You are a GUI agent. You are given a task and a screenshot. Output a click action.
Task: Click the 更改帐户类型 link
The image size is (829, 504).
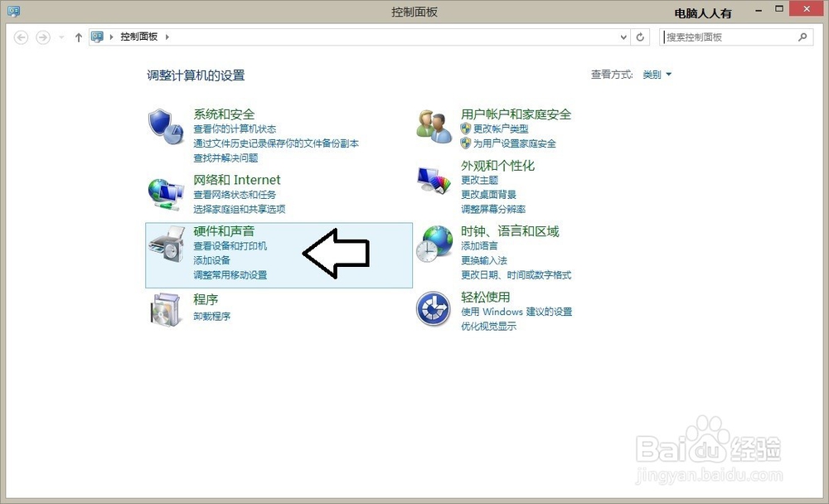501,128
